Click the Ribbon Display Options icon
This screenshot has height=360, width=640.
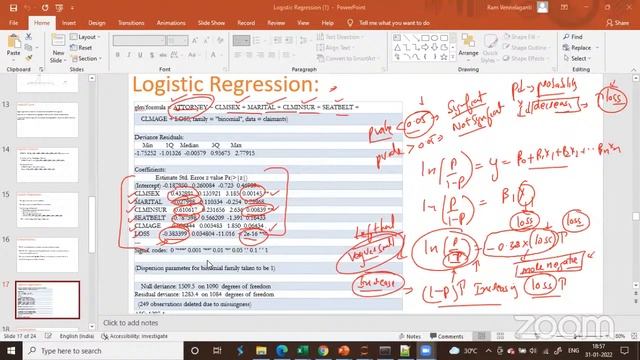[x=564, y=7]
